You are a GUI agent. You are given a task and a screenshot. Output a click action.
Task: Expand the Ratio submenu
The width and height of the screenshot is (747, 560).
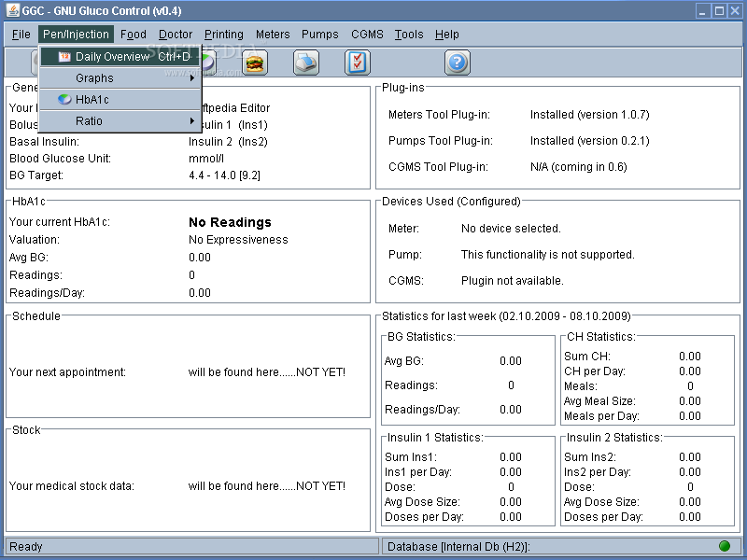[120, 121]
